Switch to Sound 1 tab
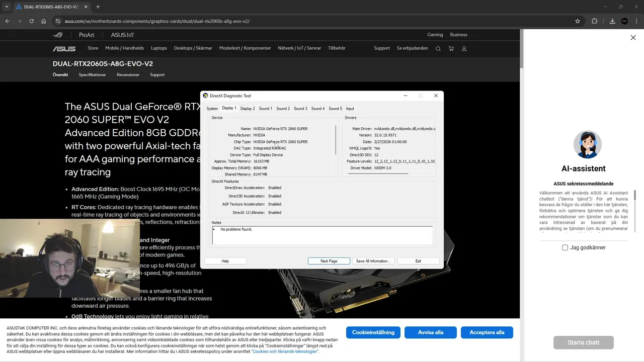 pos(265,109)
